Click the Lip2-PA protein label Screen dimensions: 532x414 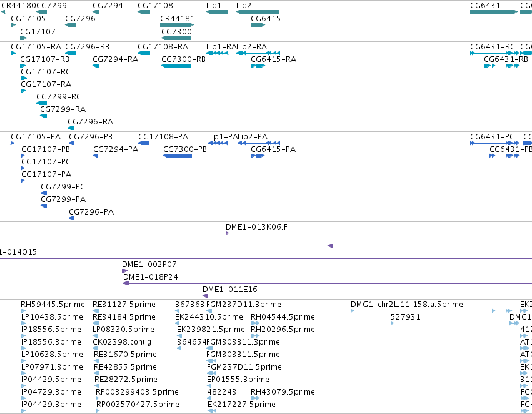[253, 137]
